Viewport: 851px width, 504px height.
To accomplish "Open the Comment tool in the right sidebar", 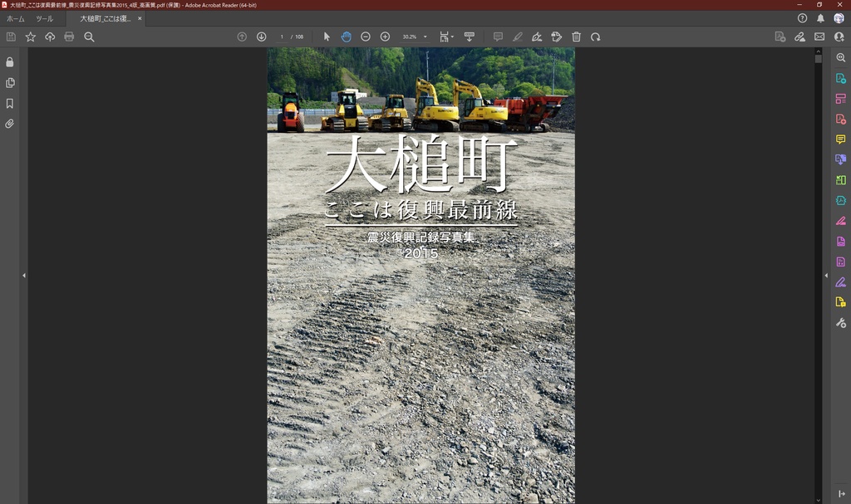I will click(x=840, y=139).
